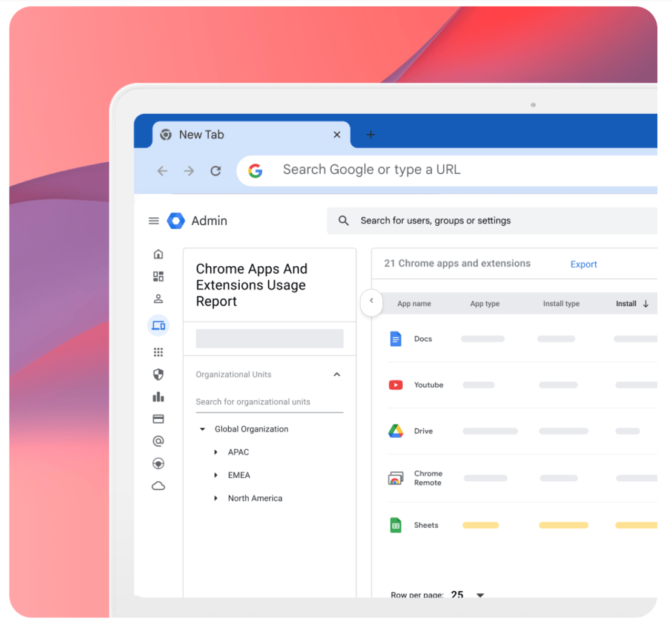Click the Docs row name
The width and height of the screenshot is (672, 627).
coord(423,338)
